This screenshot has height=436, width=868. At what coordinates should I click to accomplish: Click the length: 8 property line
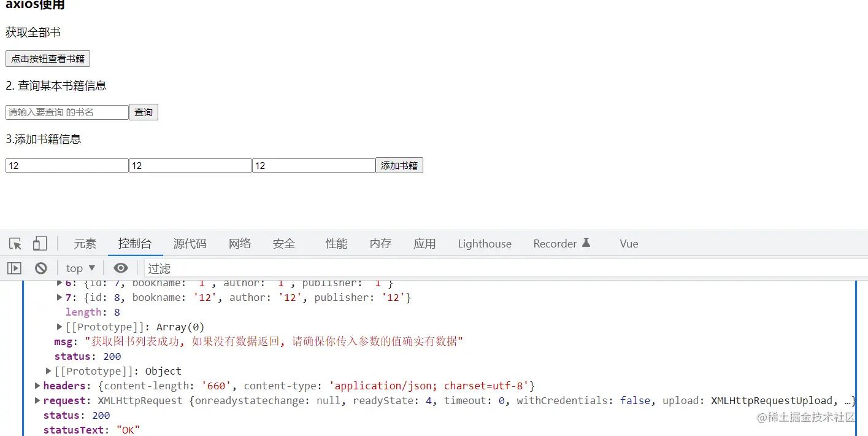pyautogui.click(x=93, y=312)
